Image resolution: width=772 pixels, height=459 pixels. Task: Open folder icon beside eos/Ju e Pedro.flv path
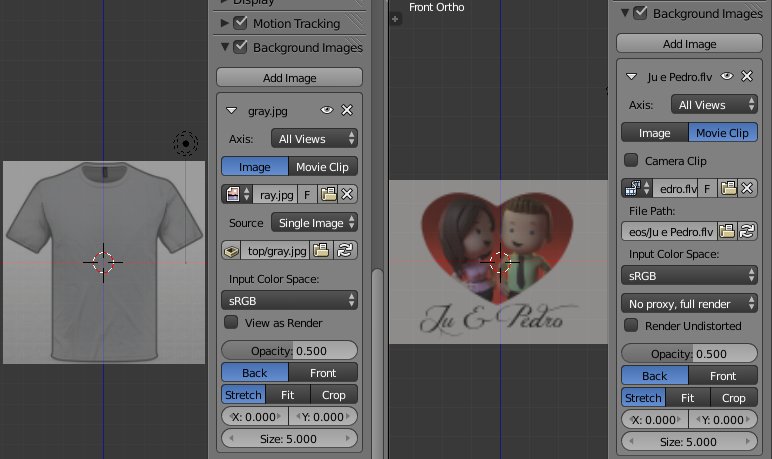727,231
